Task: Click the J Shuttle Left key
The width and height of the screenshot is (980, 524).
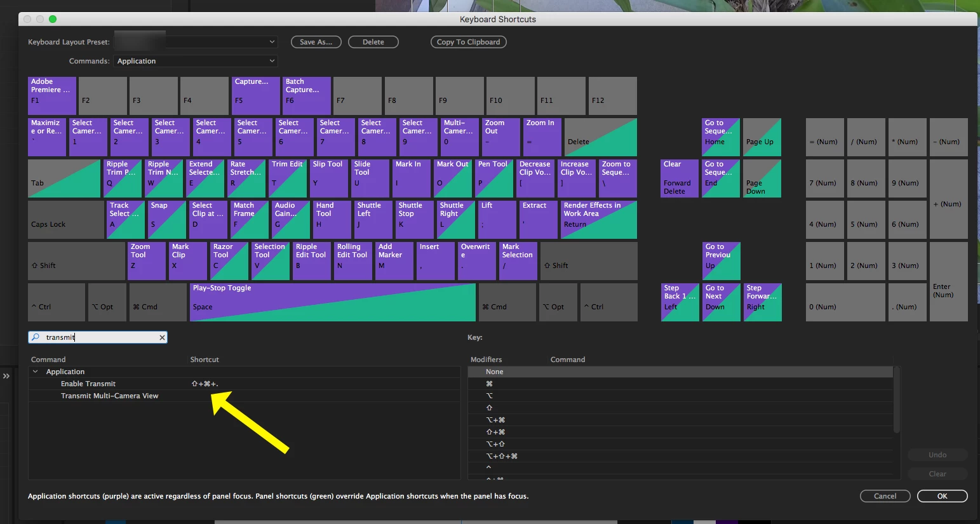Action: 373,219
